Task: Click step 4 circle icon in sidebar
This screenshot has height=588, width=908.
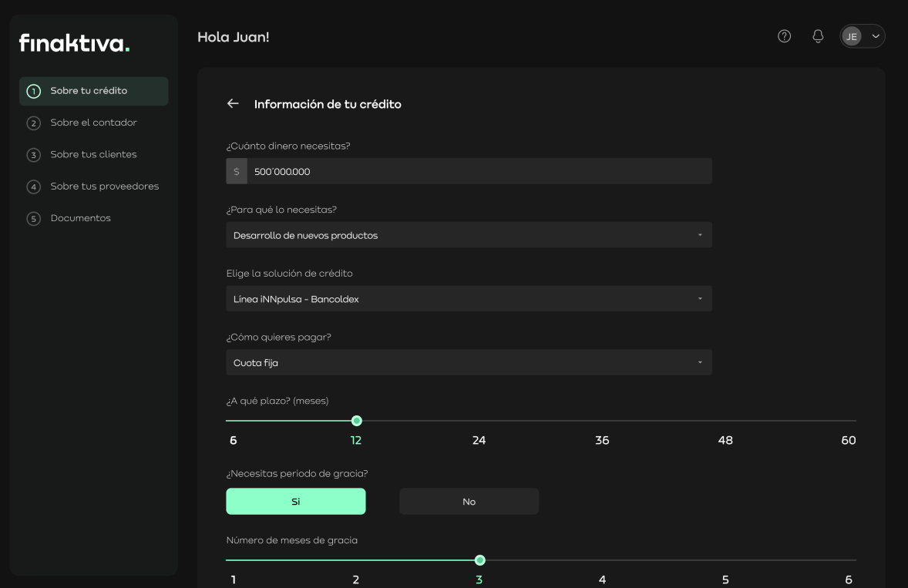Action: (x=34, y=187)
